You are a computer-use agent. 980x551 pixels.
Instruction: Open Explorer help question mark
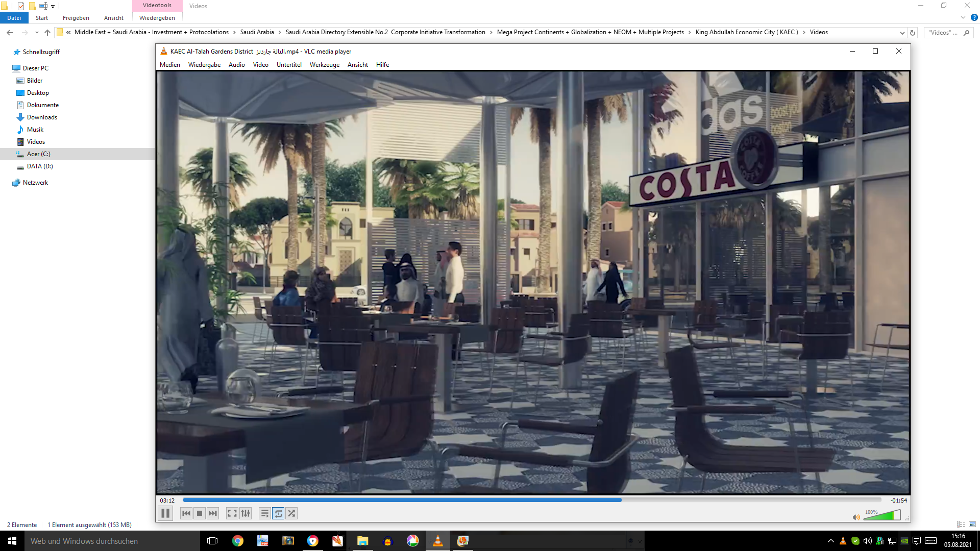[x=974, y=17]
